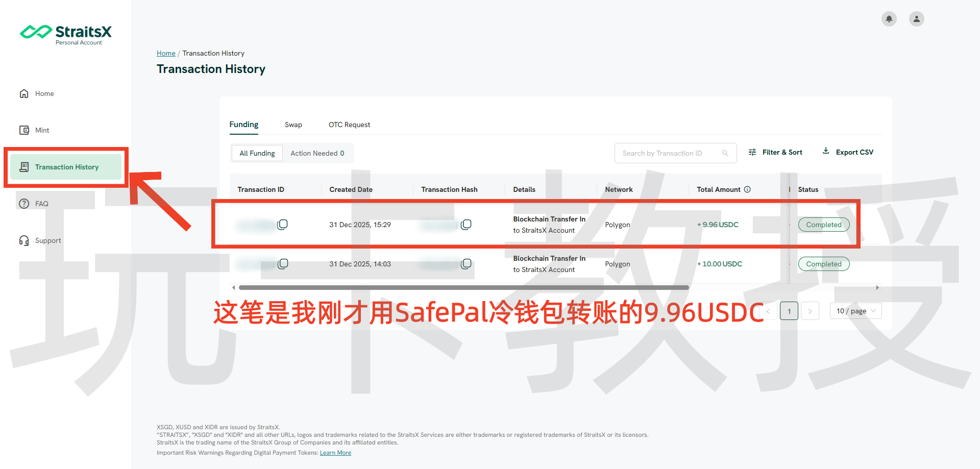Viewport: 980px width, 469px height.
Task: Open the user profile avatar icon
Action: 916,19
